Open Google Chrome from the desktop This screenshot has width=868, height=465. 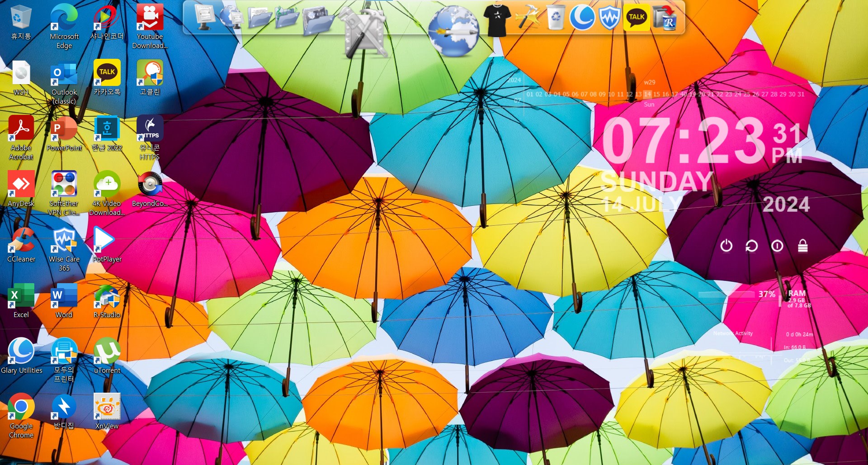21,416
